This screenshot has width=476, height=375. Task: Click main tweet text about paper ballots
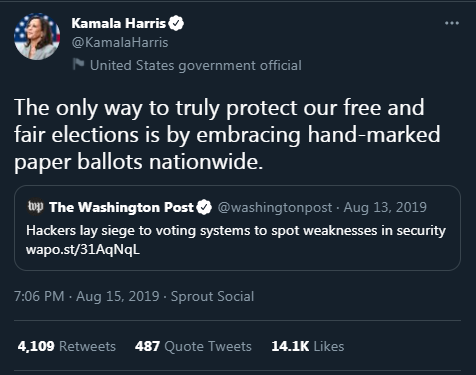[227, 135]
